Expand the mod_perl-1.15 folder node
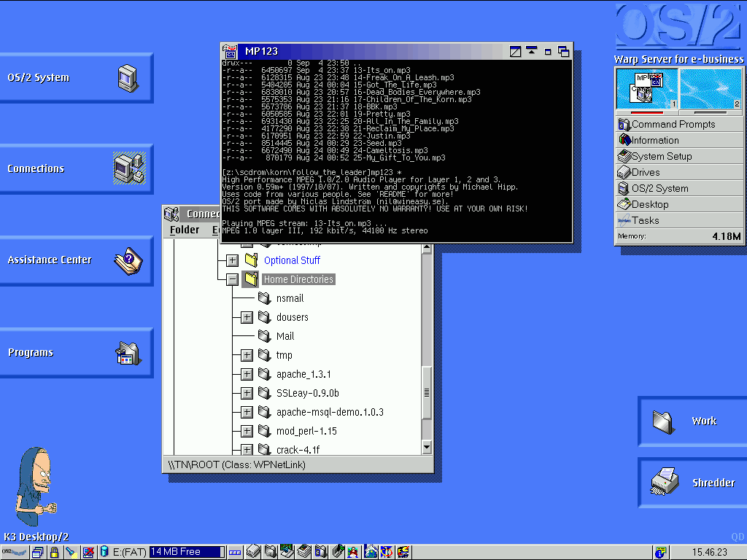The image size is (747, 560). 247,432
